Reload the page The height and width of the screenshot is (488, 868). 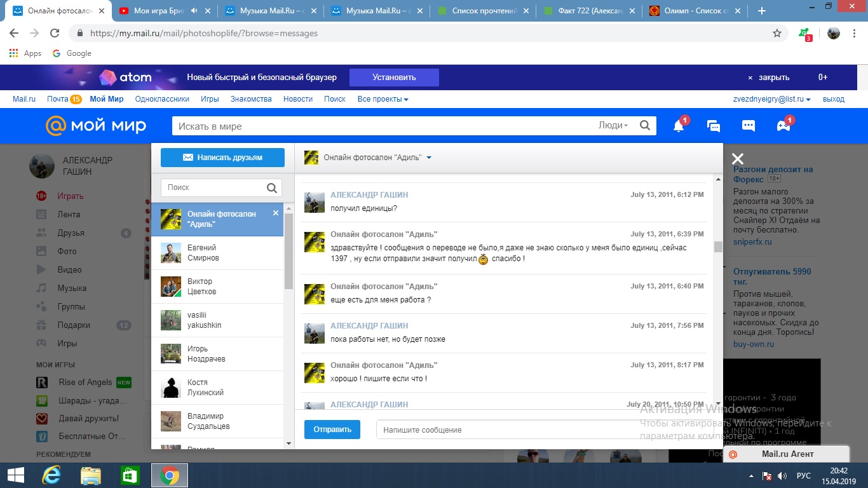55,33
